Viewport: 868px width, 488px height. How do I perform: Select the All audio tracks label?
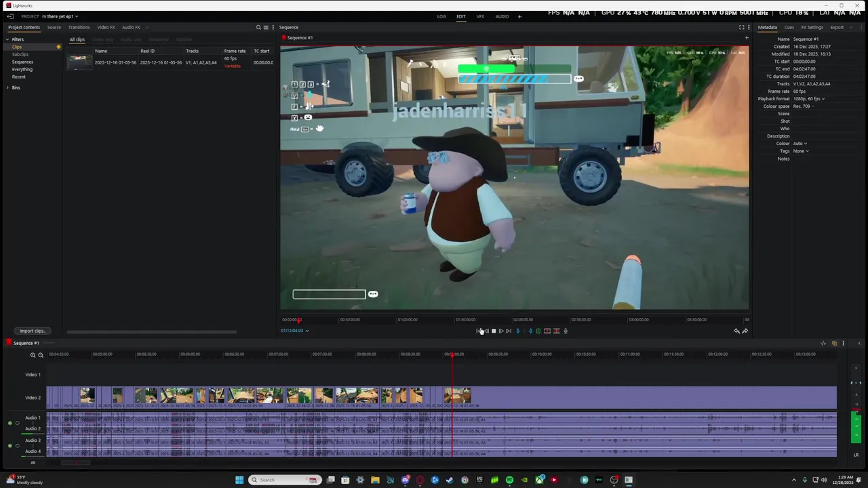point(33,463)
